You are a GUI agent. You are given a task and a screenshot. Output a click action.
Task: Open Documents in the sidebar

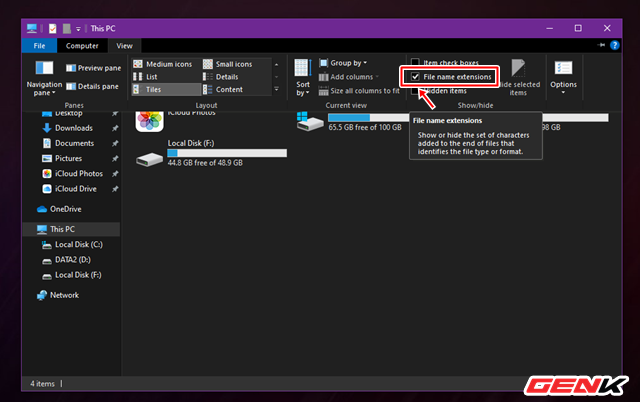point(74,143)
